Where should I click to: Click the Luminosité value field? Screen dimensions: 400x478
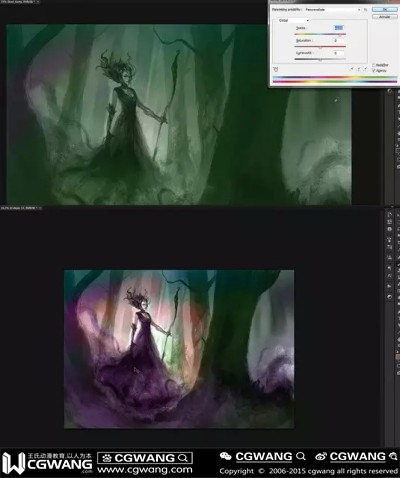coord(339,53)
